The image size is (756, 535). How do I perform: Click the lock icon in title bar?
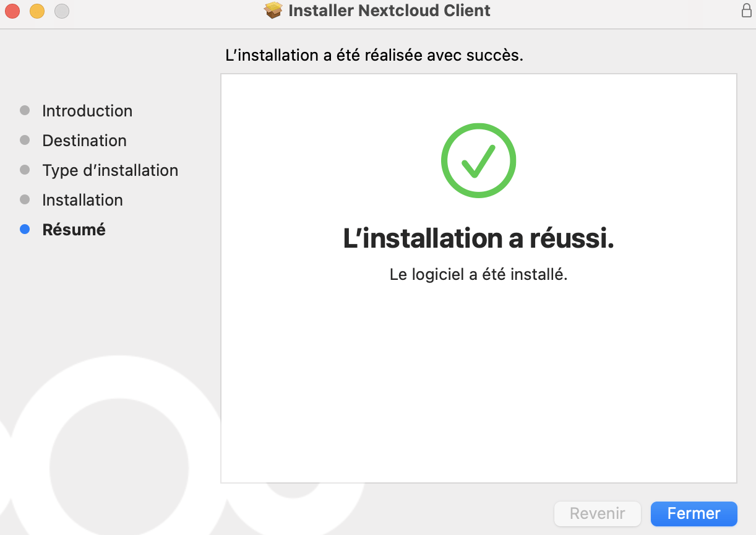point(746,11)
